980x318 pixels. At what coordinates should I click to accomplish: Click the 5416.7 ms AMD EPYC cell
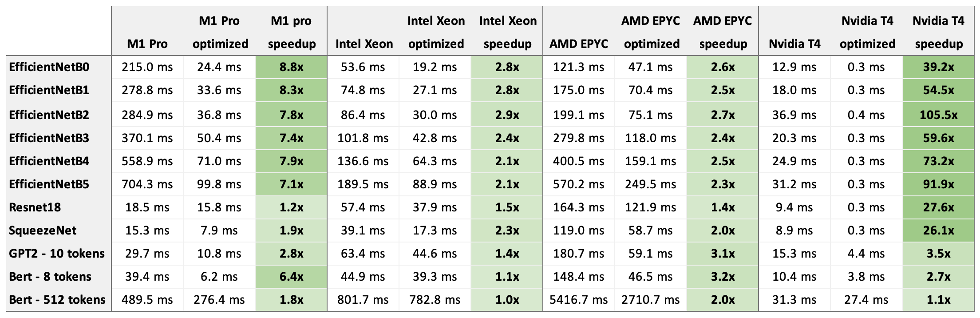579,300
